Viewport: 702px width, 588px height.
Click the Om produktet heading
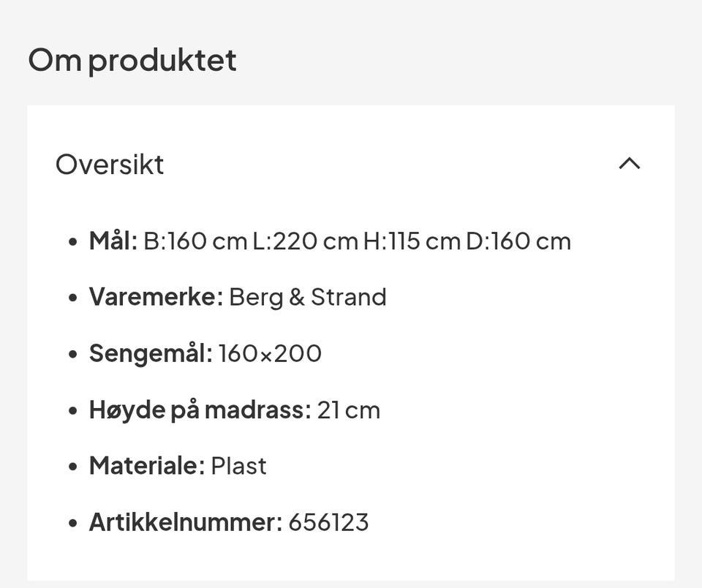pyautogui.click(x=130, y=60)
